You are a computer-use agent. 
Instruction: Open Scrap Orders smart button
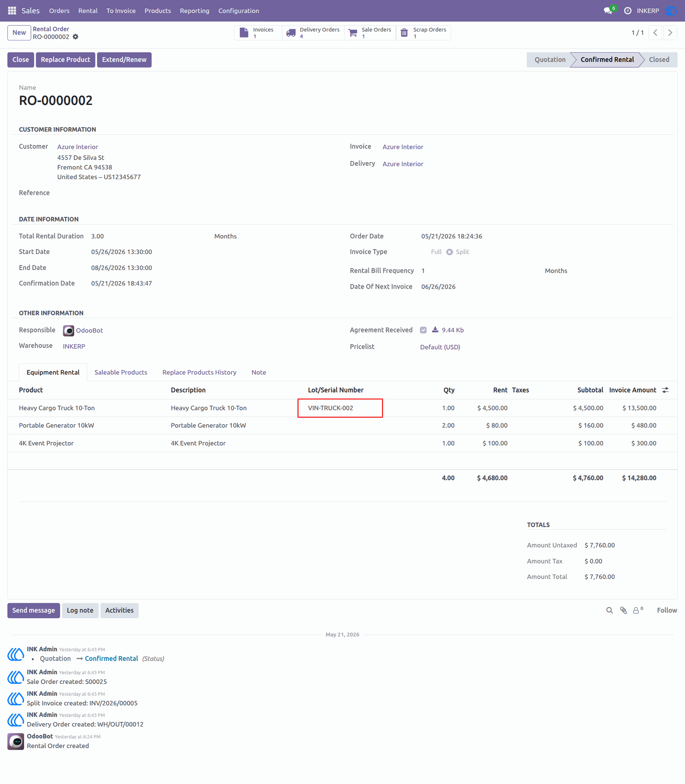[x=423, y=33]
